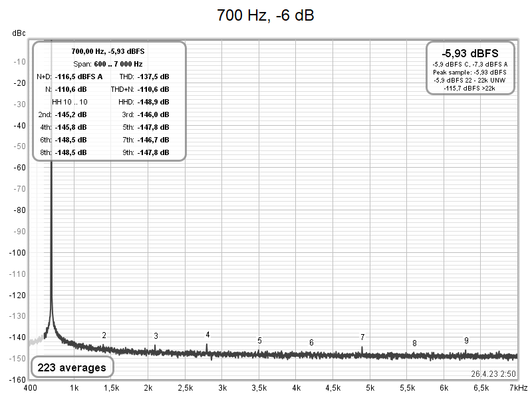Click the large '-5,93 dBFS' level readout

click(x=470, y=53)
